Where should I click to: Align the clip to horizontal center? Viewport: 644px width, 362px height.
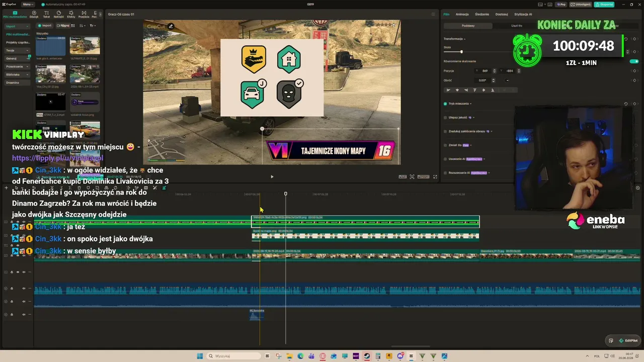(457, 90)
